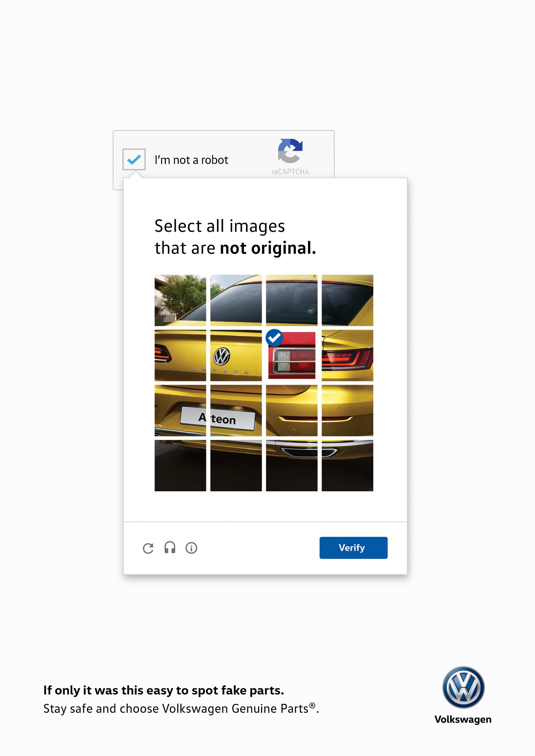Click the reload challenge icon
535x756 pixels.
point(148,548)
